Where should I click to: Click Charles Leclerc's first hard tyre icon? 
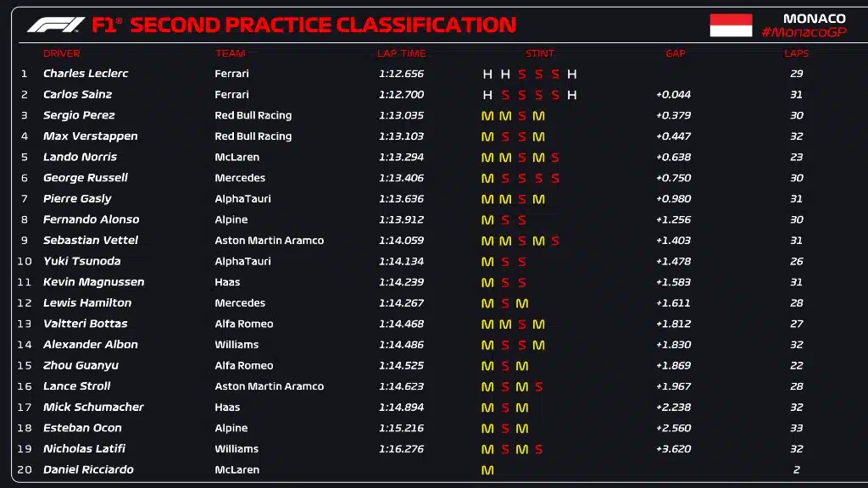click(487, 74)
